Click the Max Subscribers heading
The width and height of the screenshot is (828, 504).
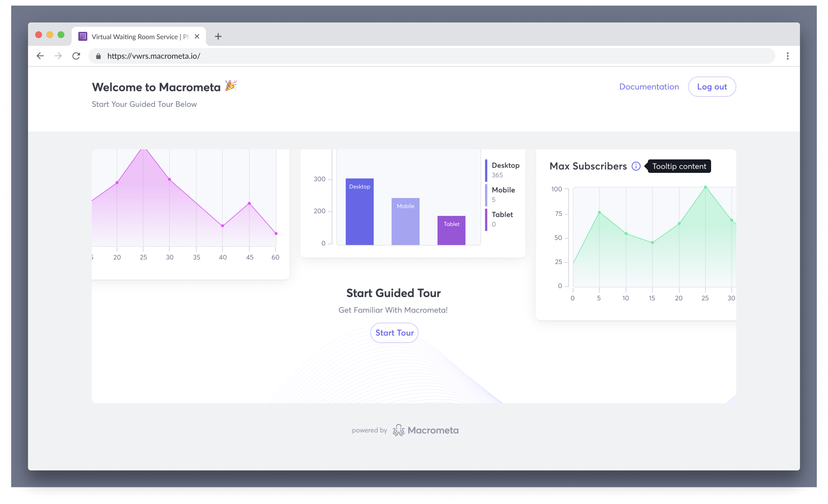click(x=588, y=166)
